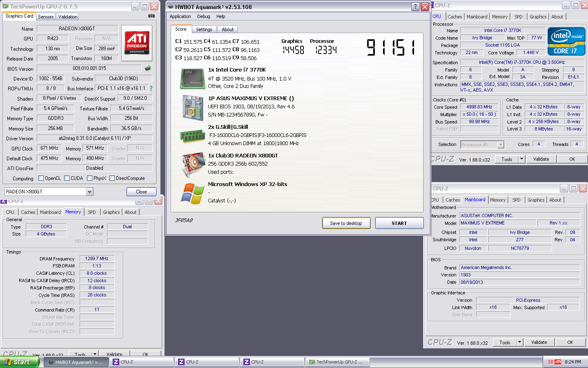Open the Help menu in Aquamark

tap(220, 16)
